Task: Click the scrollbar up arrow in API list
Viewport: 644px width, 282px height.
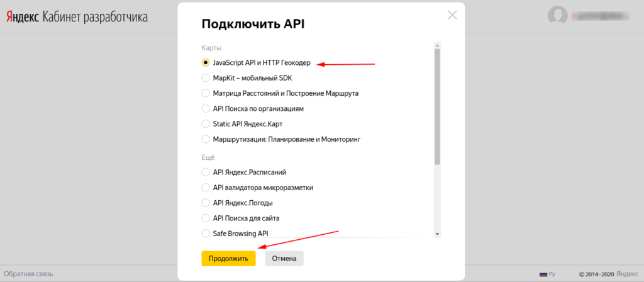Action: [437, 46]
